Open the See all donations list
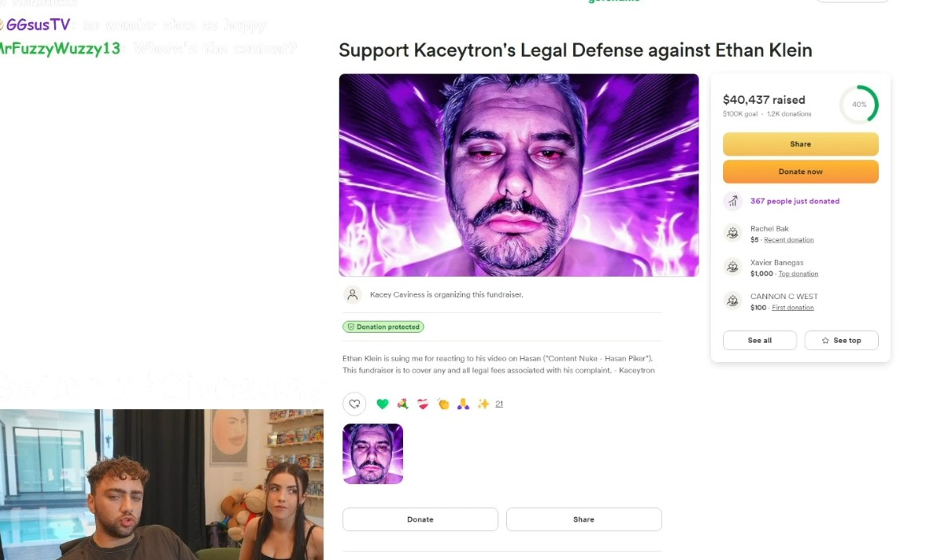Screen dimensions: 949x560 point(760,341)
